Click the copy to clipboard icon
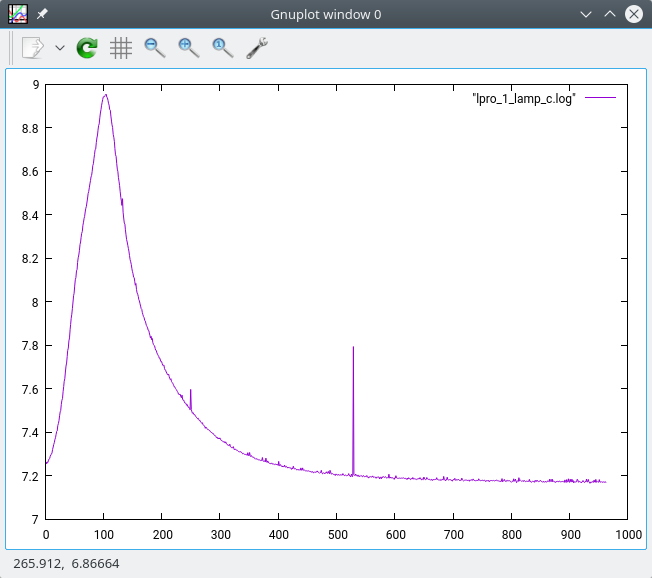 (x=32, y=48)
